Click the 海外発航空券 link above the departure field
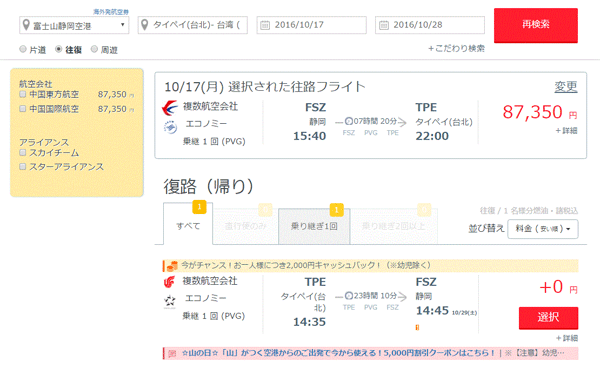The image size is (600, 368). click(x=111, y=12)
